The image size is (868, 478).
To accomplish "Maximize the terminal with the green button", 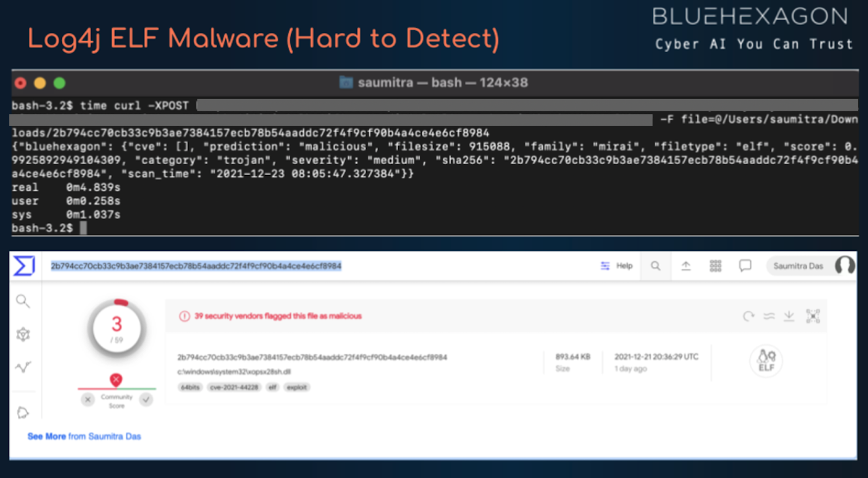I will coord(60,83).
